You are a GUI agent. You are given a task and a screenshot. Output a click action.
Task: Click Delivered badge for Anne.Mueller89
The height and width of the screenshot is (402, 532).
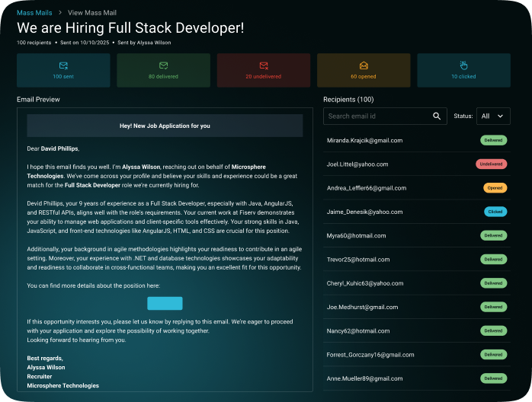(x=494, y=378)
